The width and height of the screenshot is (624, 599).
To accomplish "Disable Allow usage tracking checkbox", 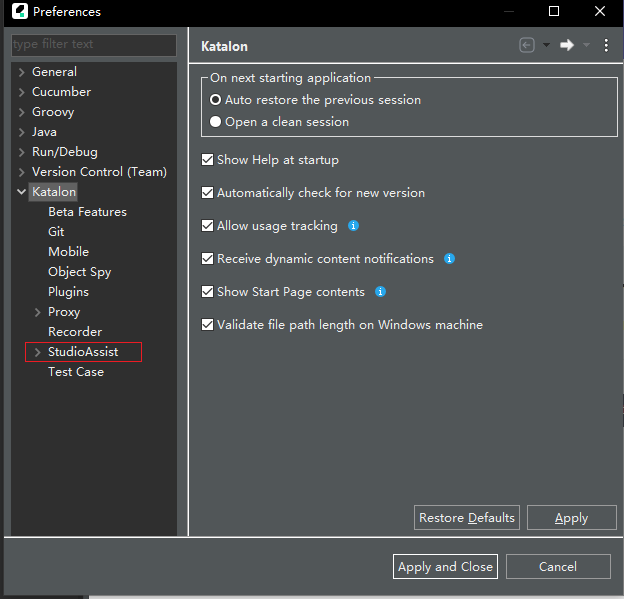I will point(207,226).
